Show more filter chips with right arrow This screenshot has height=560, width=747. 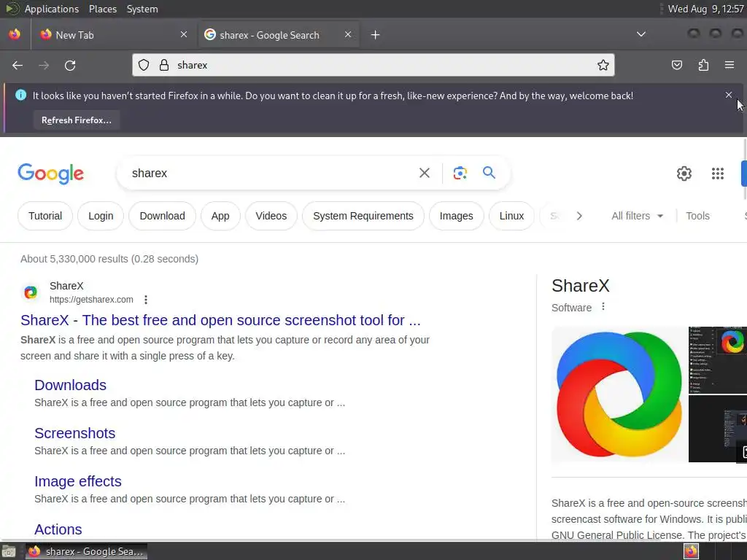(x=579, y=216)
